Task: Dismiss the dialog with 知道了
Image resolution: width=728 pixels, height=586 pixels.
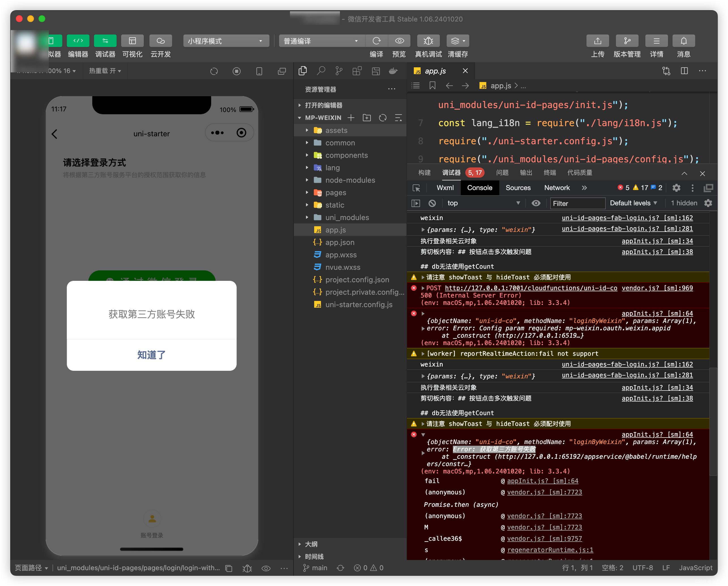Action: 151,355
